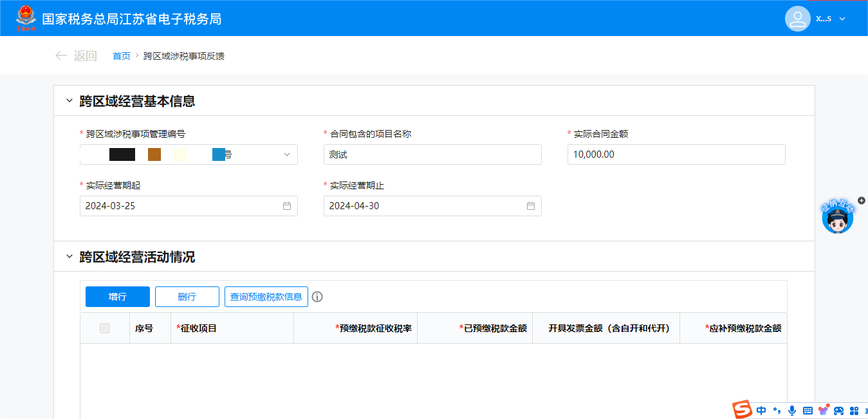Screen dimensions: 868x419
Task: Toggle Sogou punctuation mode
Action: coord(777,410)
